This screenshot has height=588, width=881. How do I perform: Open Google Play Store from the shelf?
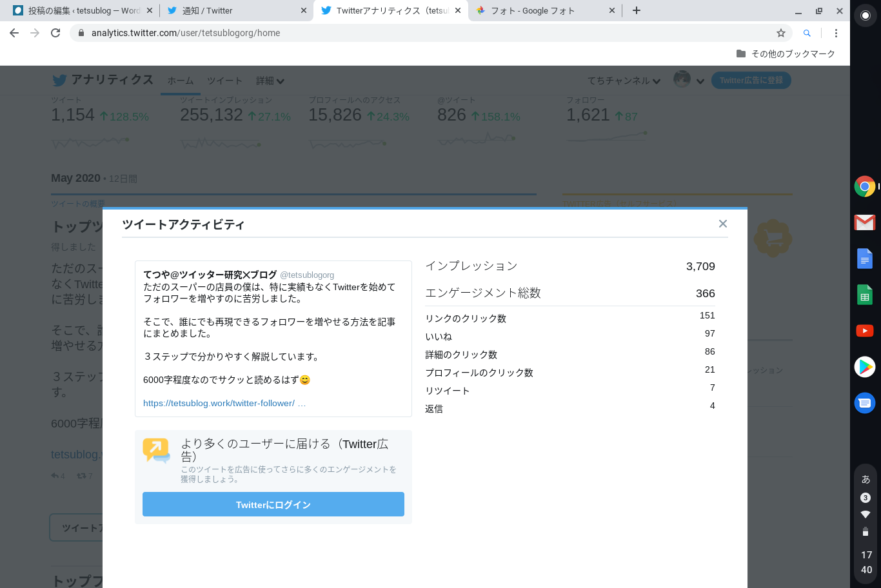pyautogui.click(x=865, y=367)
